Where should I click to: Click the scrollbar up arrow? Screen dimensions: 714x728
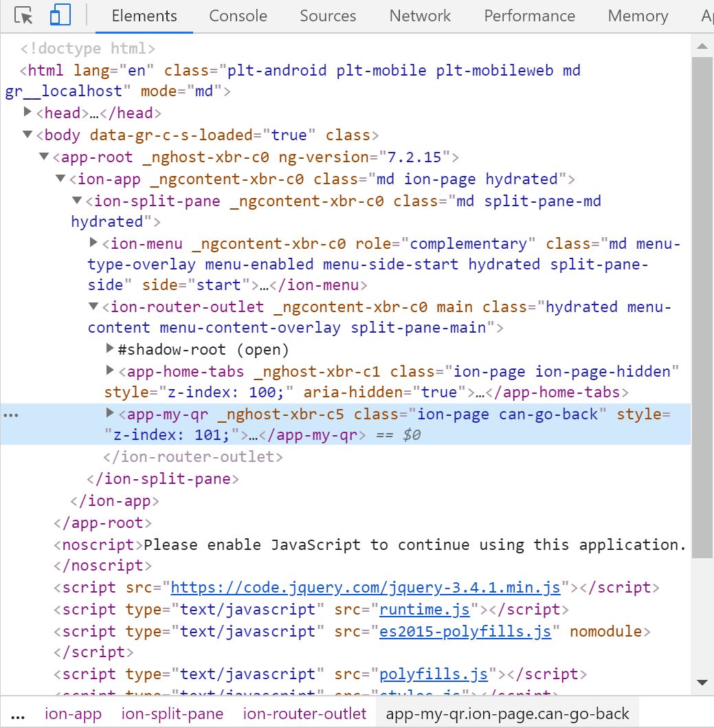point(702,46)
